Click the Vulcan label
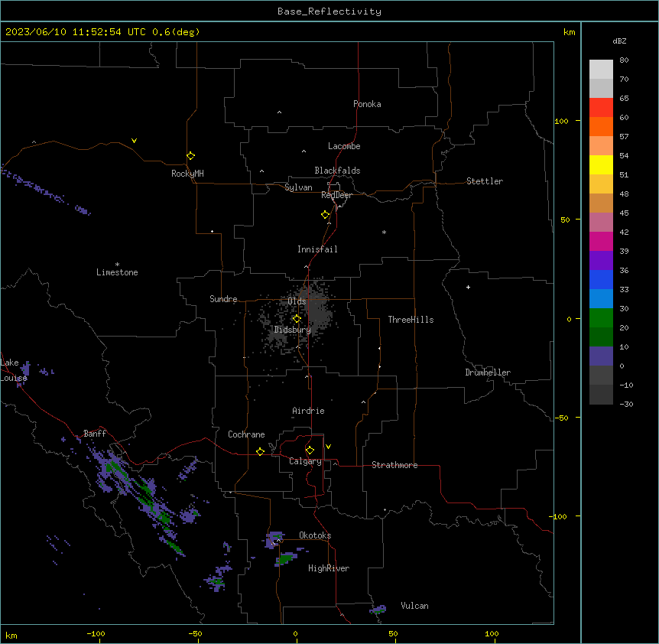Screen dimensions: 659x644 tap(415, 606)
